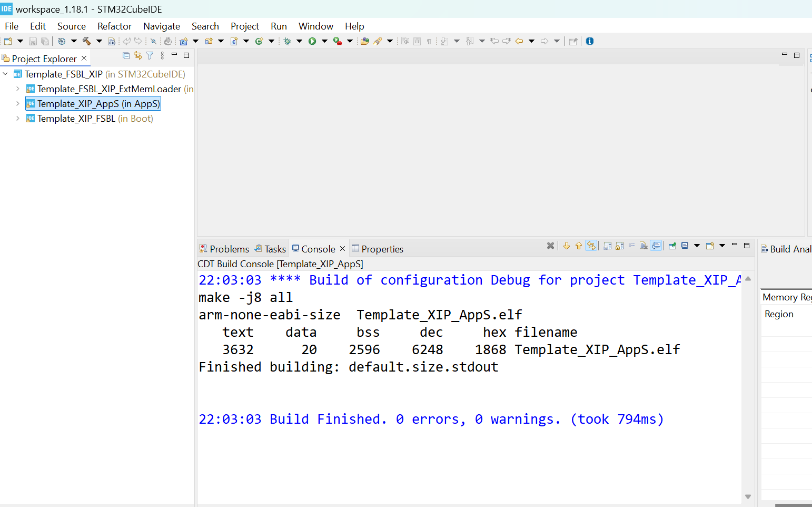This screenshot has width=812, height=507.
Task: Open the dropdown next to the Build hammer
Action: [x=99, y=41]
